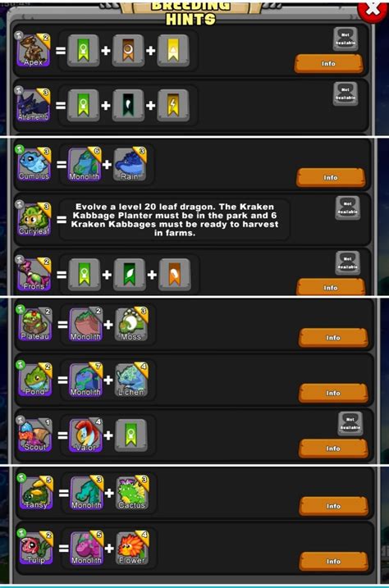Open Info for the Cumulus dragon
The height and width of the screenshot is (588, 389).
click(331, 177)
